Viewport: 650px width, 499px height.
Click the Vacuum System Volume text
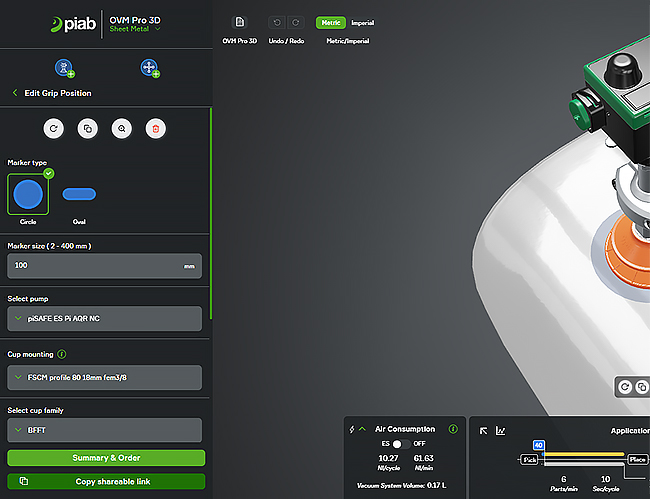401,485
